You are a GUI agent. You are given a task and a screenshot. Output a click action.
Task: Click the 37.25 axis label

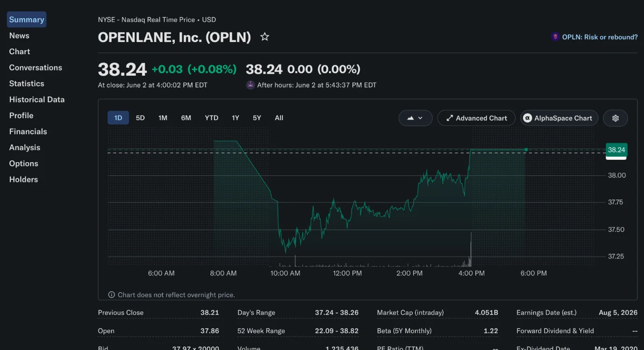615,257
